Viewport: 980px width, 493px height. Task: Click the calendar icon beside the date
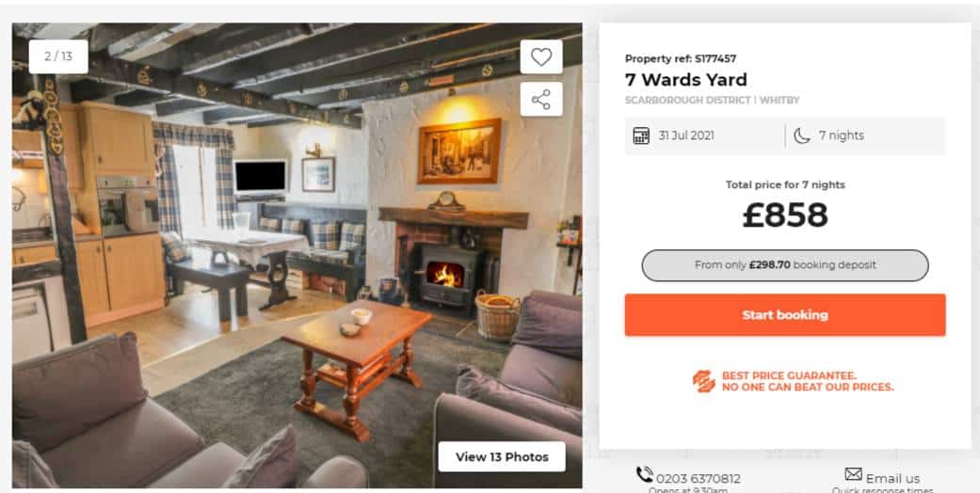click(641, 135)
